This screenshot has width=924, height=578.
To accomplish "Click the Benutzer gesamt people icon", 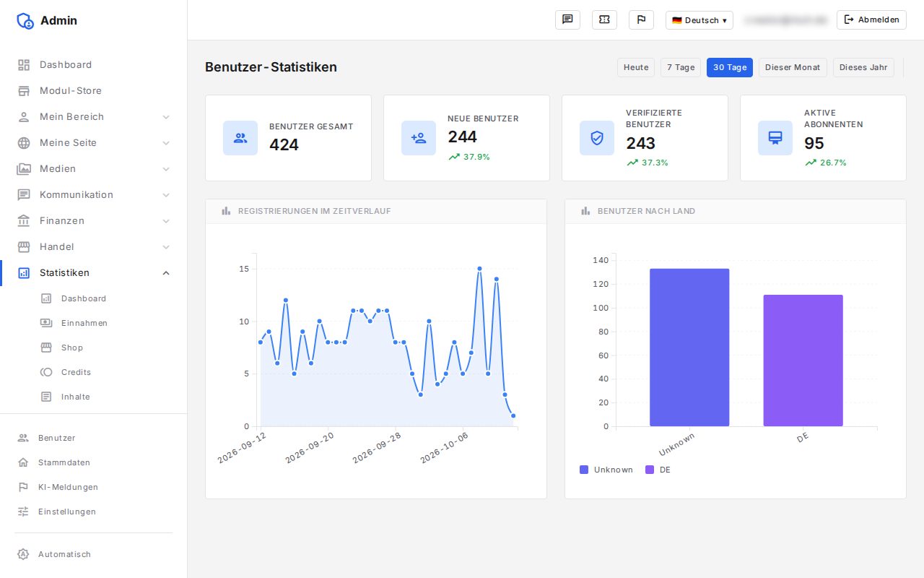I will [x=240, y=138].
